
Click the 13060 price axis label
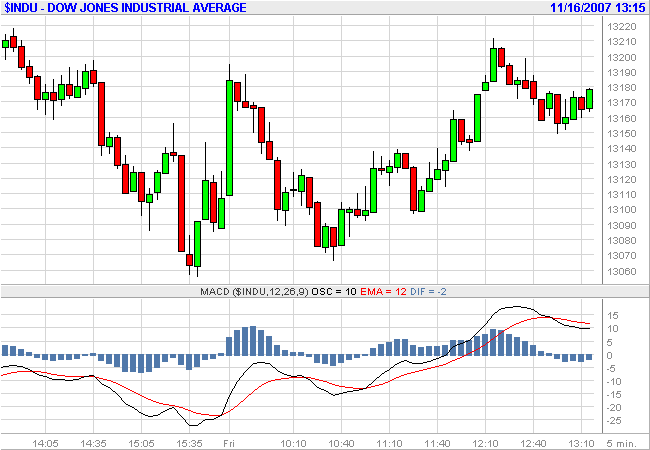coord(621,271)
